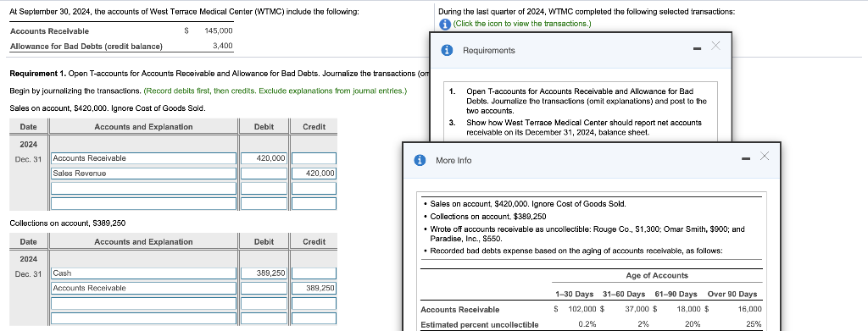Click empty credit field on Accounts Receivable sales row

[314, 158]
